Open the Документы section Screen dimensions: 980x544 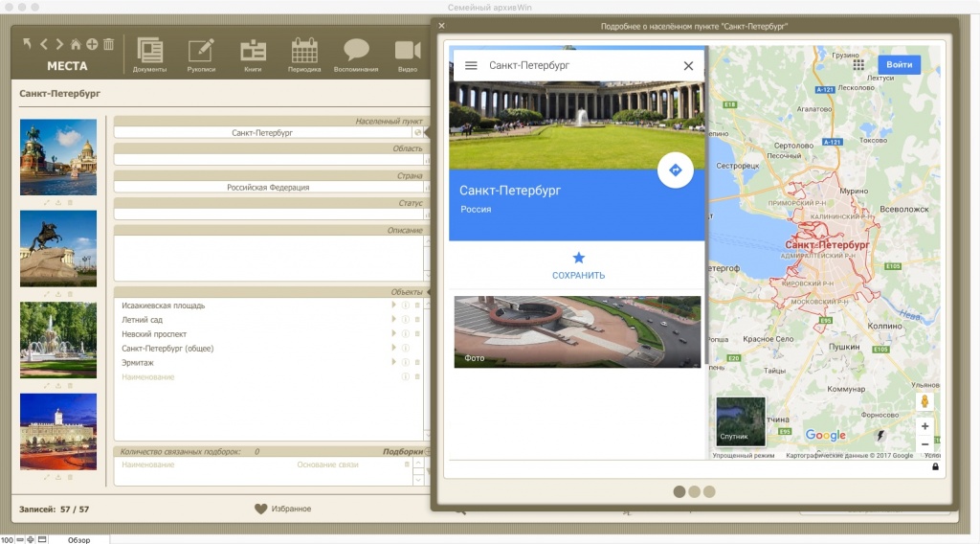pyautogui.click(x=150, y=56)
